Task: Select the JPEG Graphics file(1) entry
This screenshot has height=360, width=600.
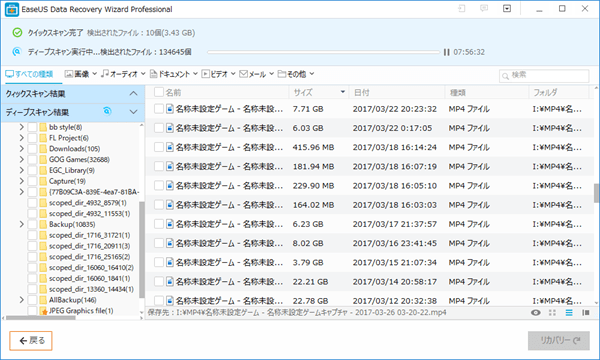Action: (81, 311)
